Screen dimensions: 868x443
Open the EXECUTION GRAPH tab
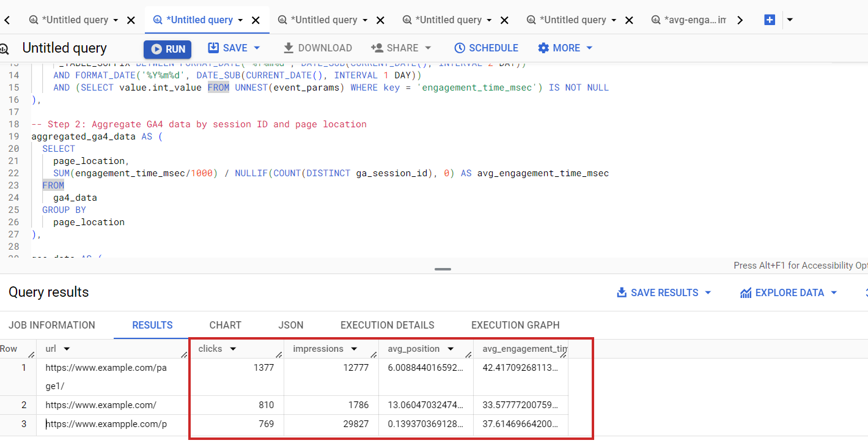[x=515, y=325]
